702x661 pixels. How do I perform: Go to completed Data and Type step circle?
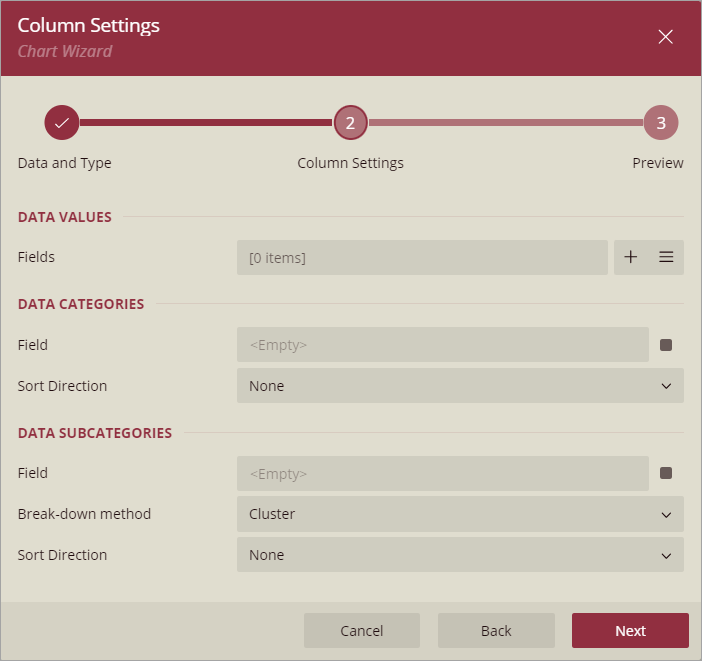click(62, 123)
